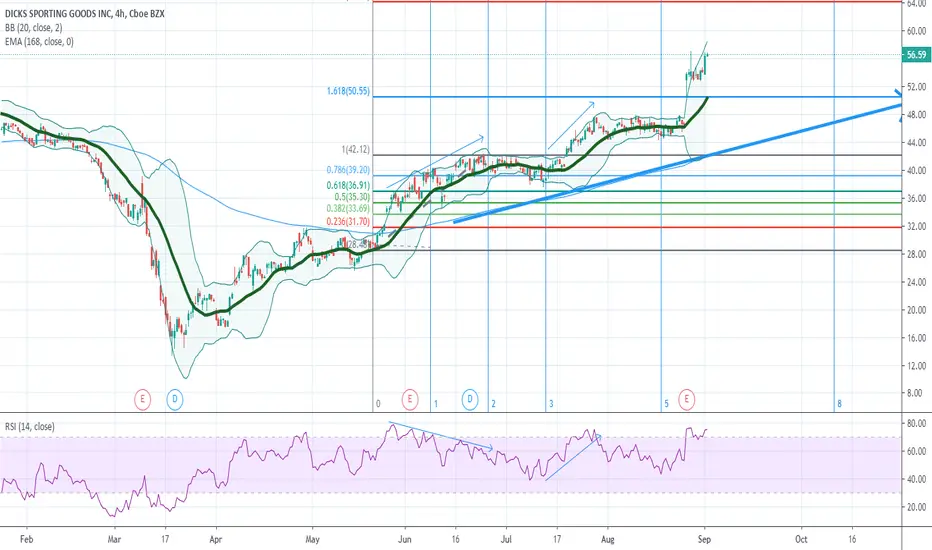Click the 12.00 price axis label
The image size is (932, 550).
click(917, 366)
